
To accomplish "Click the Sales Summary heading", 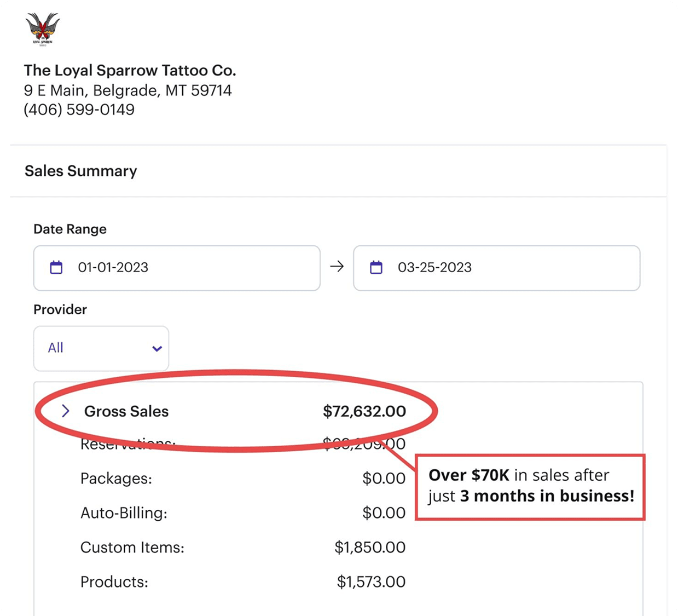I will pyautogui.click(x=81, y=171).
